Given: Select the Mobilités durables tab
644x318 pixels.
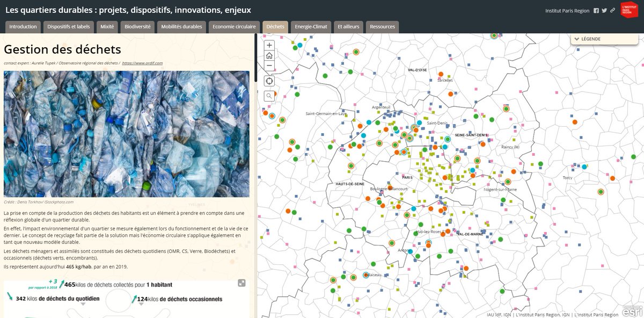Looking at the screenshot, I should (x=181, y=27).
